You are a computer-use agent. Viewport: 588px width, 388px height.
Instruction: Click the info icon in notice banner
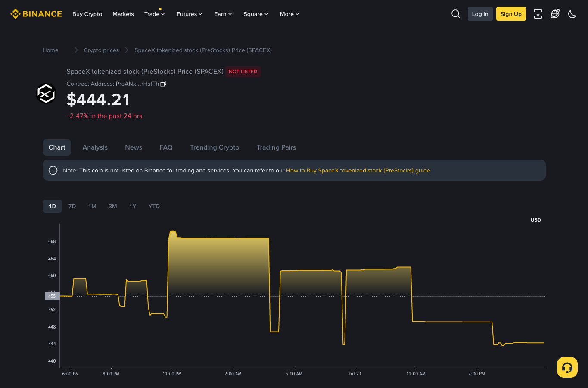coord(53,170)
